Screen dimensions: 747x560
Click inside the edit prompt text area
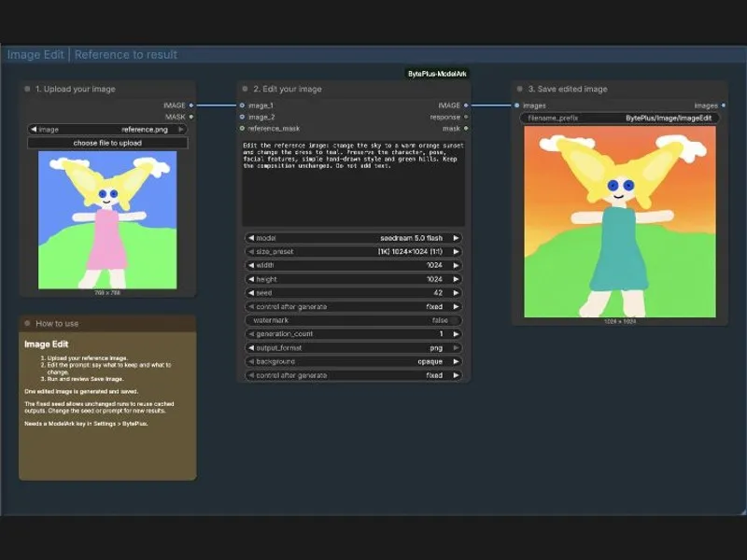tap(353, 183)
